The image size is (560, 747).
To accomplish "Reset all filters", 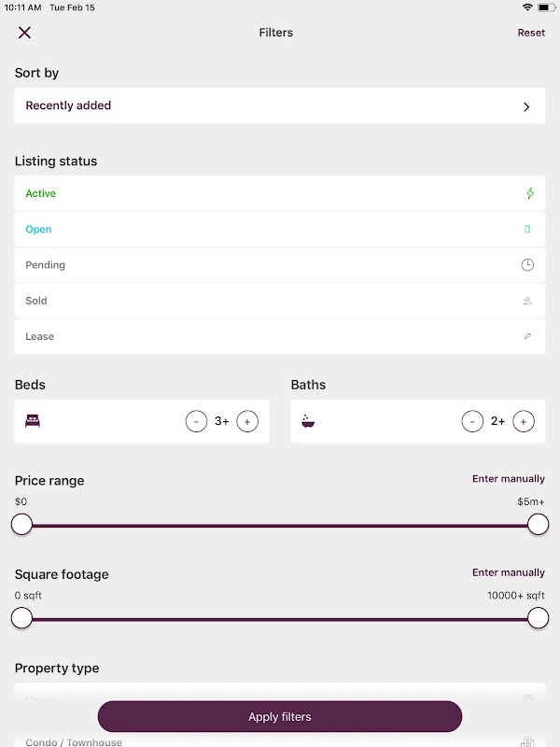I will (x=531, y=33).
